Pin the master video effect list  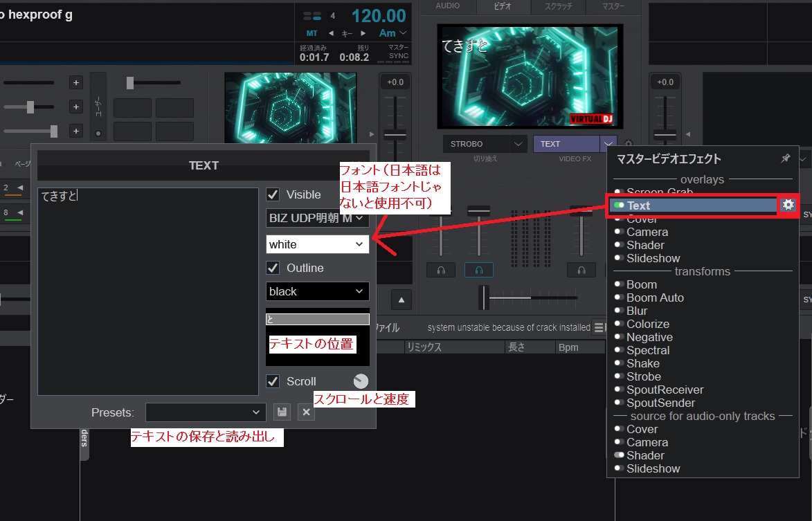786,158
